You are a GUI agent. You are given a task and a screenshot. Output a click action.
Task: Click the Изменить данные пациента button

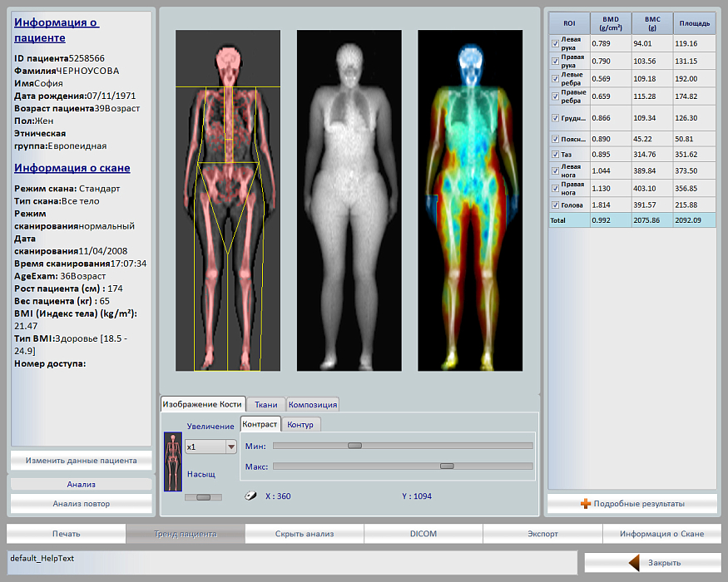click(x=82, y=460)
